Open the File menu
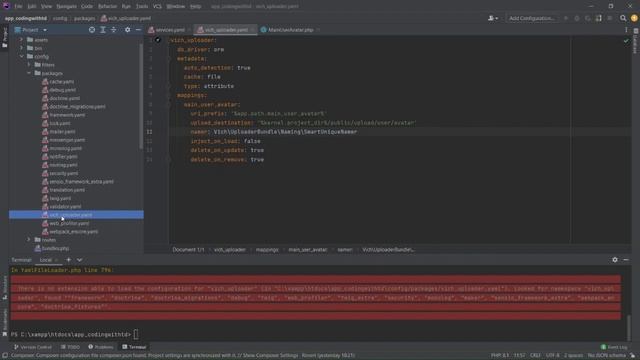Screen dimensions: 640x360 (18, 6)
